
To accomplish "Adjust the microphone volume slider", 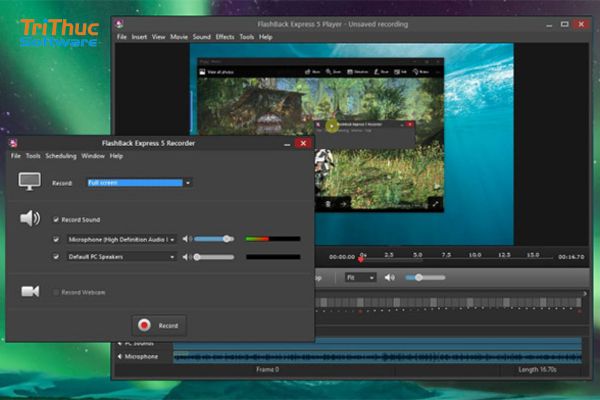I will coord(214,239).
